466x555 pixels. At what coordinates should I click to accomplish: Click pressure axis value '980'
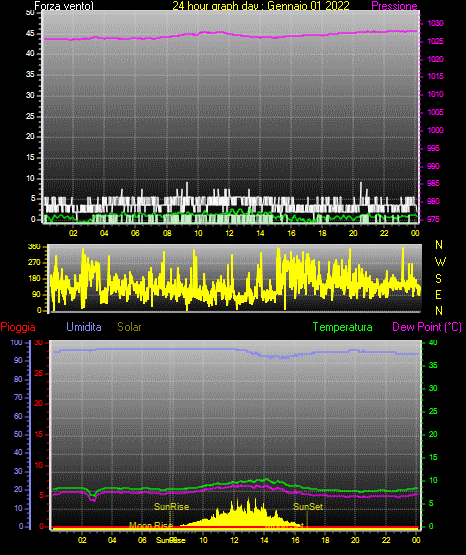click(x=433, y=201)
